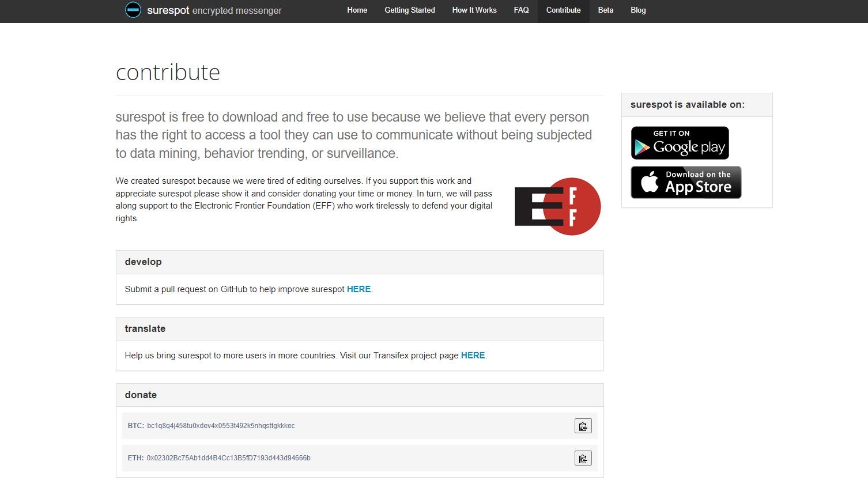Click the 'develop' section heading
The height and width of the screenshot is (488, 868).
point(143,262)
